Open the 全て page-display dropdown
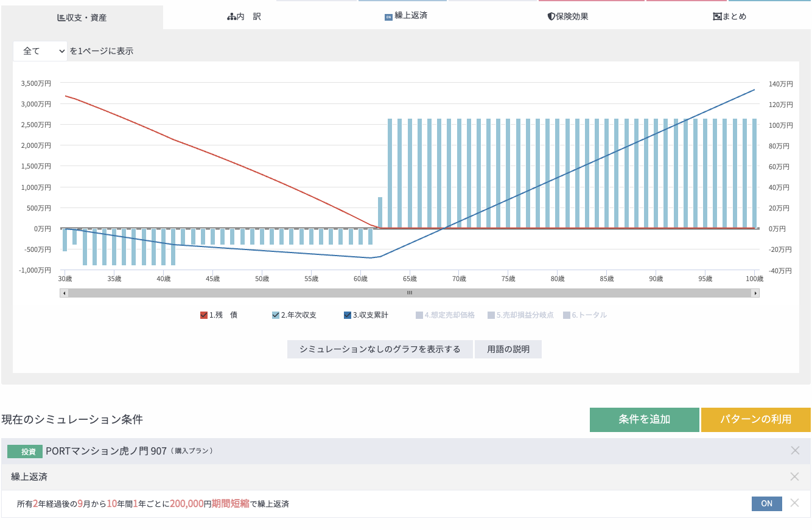The height and width of the screenshot is (530, 812). click(x=40, y=51)
